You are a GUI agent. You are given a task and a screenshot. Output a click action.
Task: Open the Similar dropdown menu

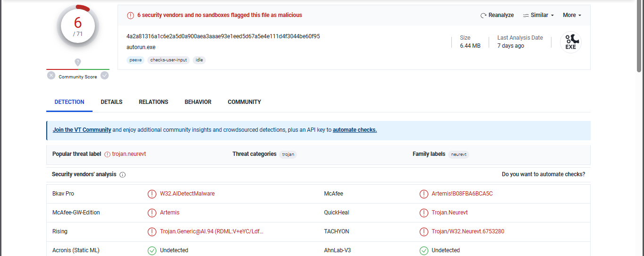click(x=539, y=15)
